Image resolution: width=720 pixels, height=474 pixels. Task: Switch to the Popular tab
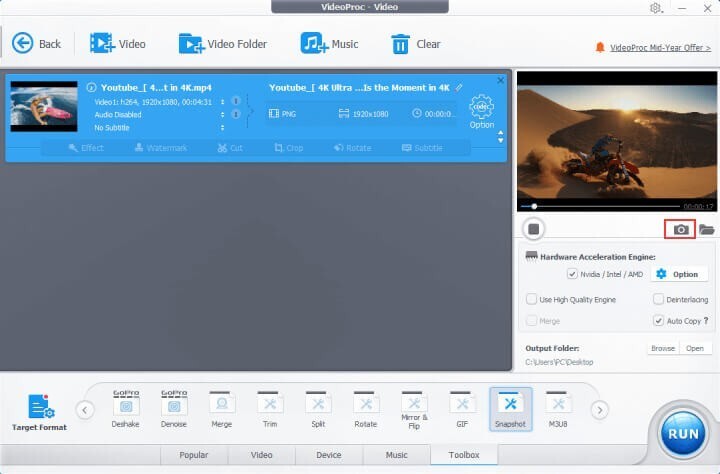(193, 455)
